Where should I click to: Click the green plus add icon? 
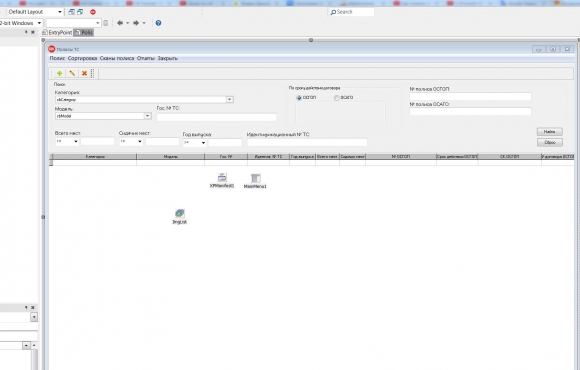pos(59,73)
